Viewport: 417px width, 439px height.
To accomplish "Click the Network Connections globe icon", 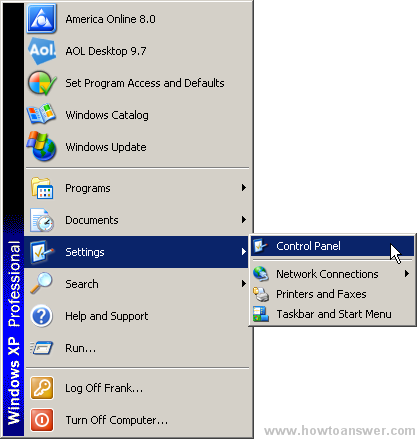I will tap(261, 274).
